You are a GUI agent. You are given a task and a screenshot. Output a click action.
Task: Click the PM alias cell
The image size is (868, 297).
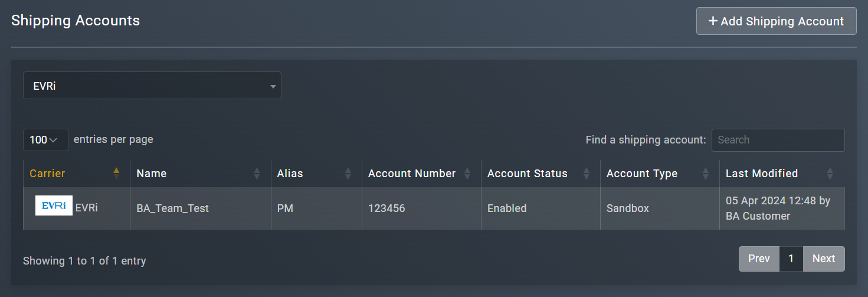click(x=316, y=208)
